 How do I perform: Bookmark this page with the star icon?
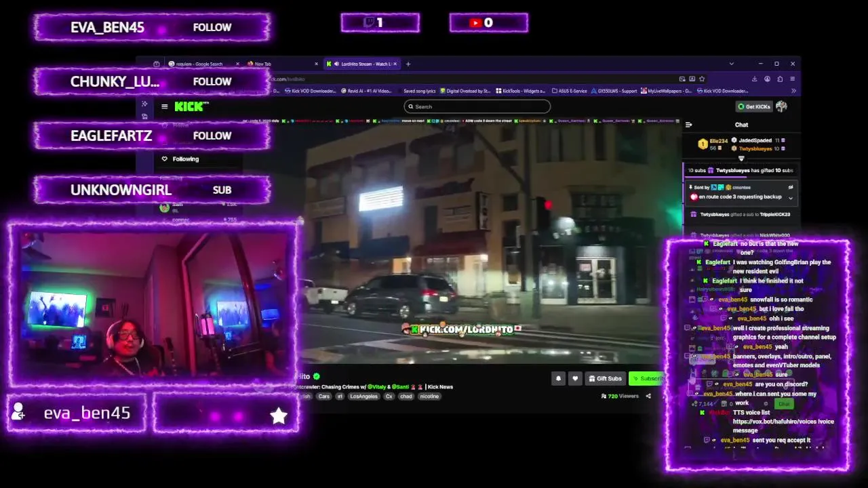point(702,79)
